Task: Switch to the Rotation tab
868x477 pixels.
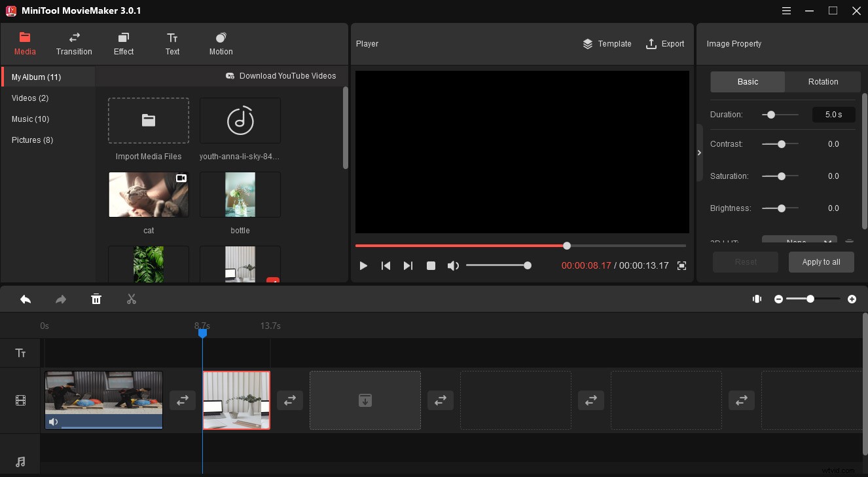Action: coord(822,81)
